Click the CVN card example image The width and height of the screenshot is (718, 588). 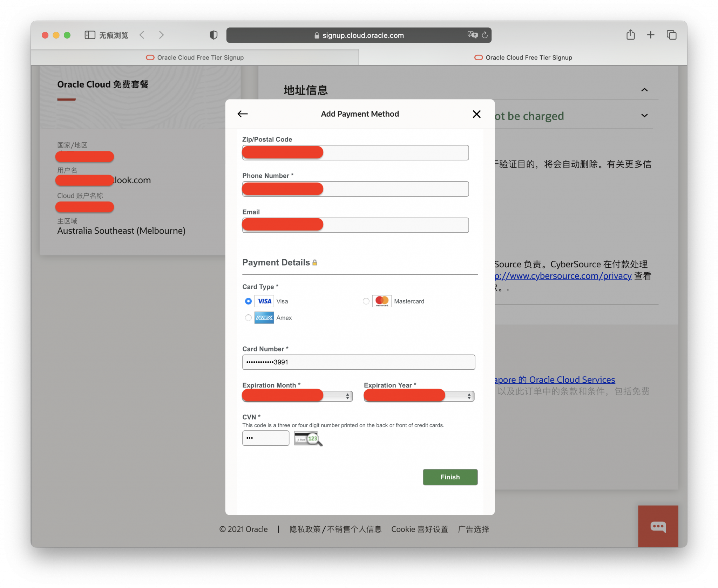(x=308, y=438)
